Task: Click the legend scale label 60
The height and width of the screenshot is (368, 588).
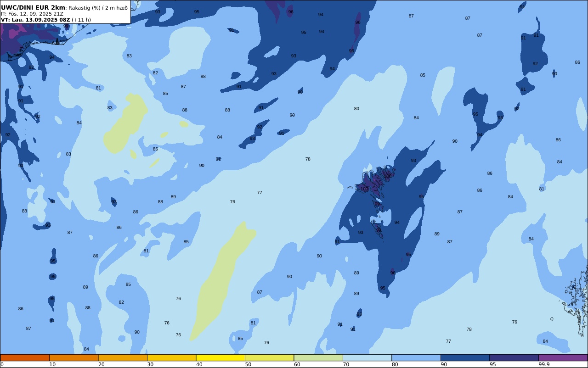Action: 297,364
